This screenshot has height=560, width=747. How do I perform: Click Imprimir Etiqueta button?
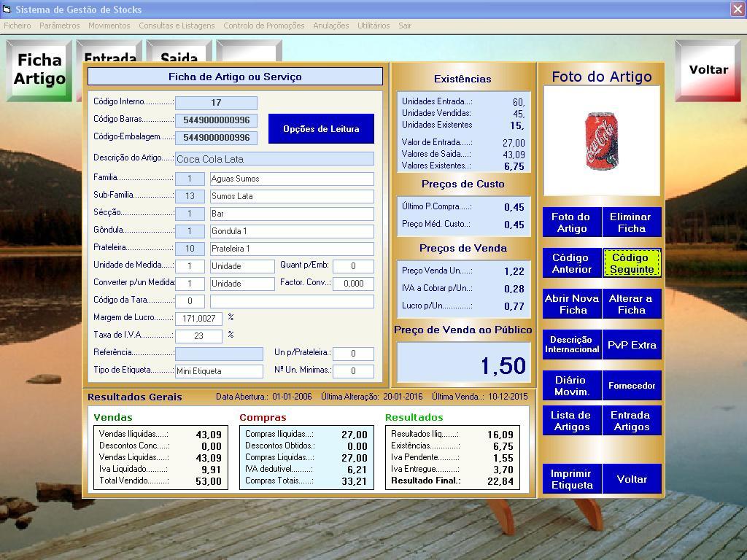571,479
